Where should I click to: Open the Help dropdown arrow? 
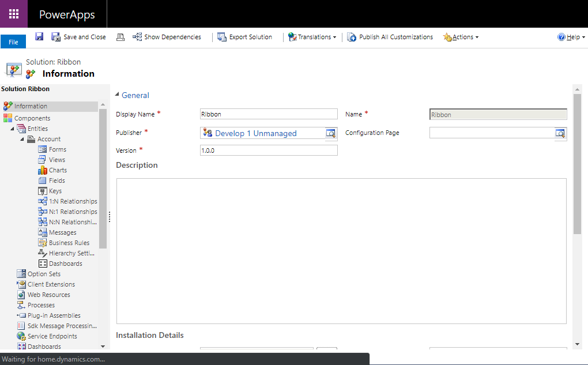click(x=583, y=37)
